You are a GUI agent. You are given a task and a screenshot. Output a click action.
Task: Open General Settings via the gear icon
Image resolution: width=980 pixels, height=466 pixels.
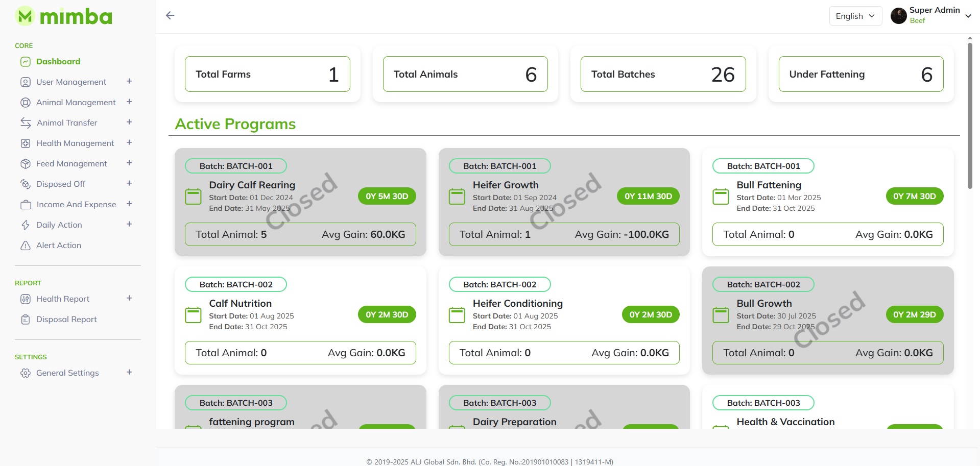(x=26, y=373)
